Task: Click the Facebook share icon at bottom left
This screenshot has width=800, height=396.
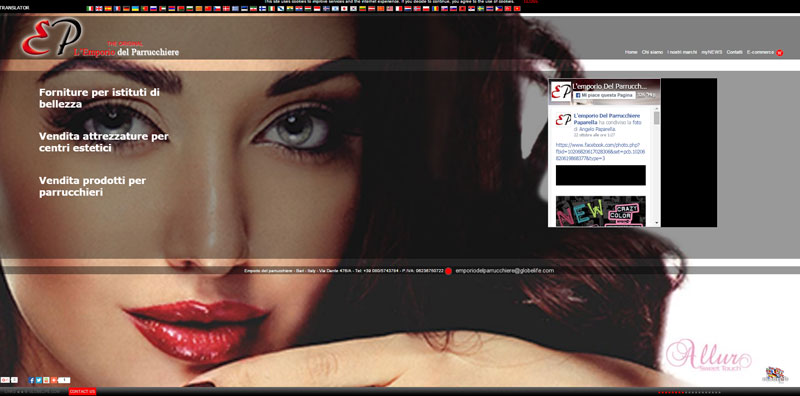Action: (31, 380)
